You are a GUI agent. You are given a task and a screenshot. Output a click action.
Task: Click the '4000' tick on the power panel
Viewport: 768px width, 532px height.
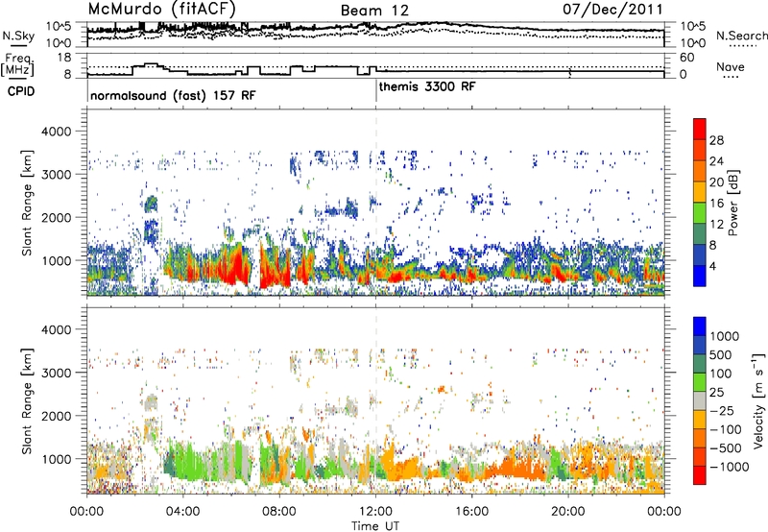coord(57,132)
